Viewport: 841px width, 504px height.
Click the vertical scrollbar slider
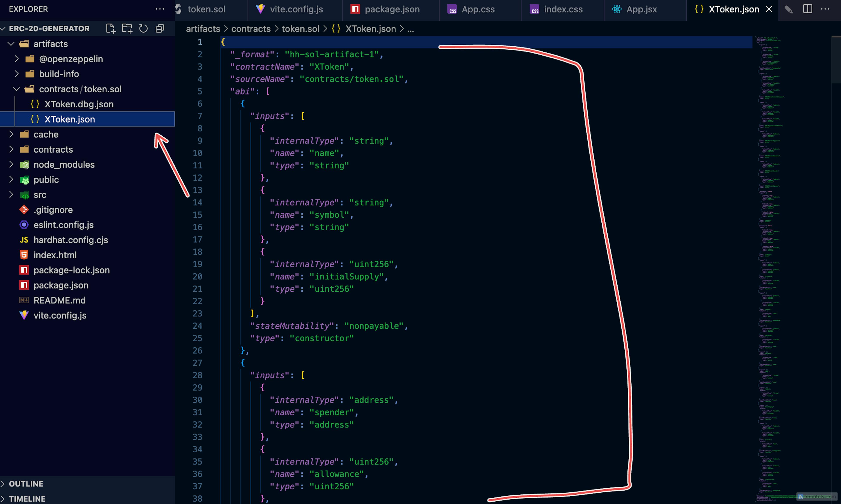coord(836,59)
